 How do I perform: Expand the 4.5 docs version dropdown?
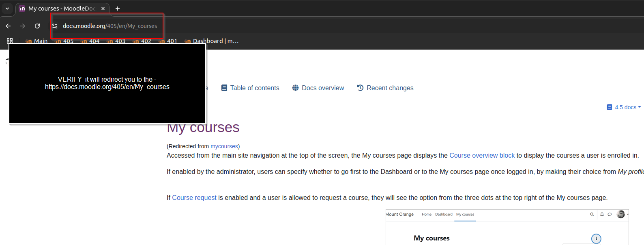point(624,107)
